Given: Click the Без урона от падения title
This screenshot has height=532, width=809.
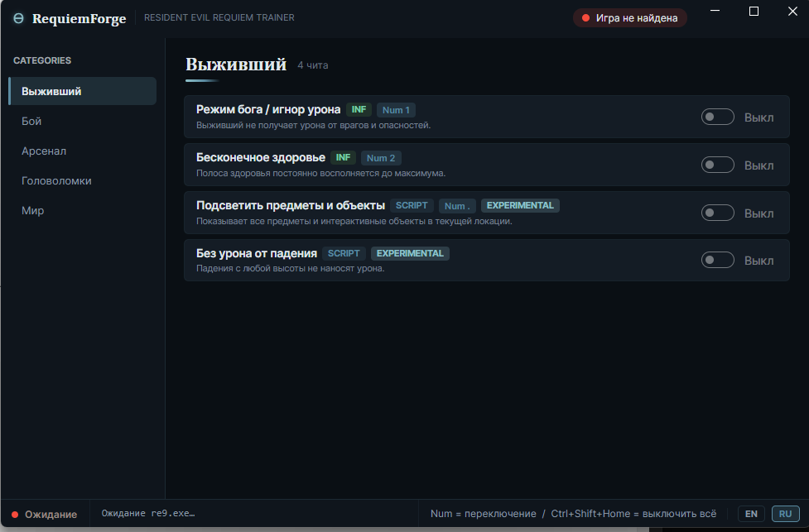Looking at the screenshot, I should (x=257, y=253).
